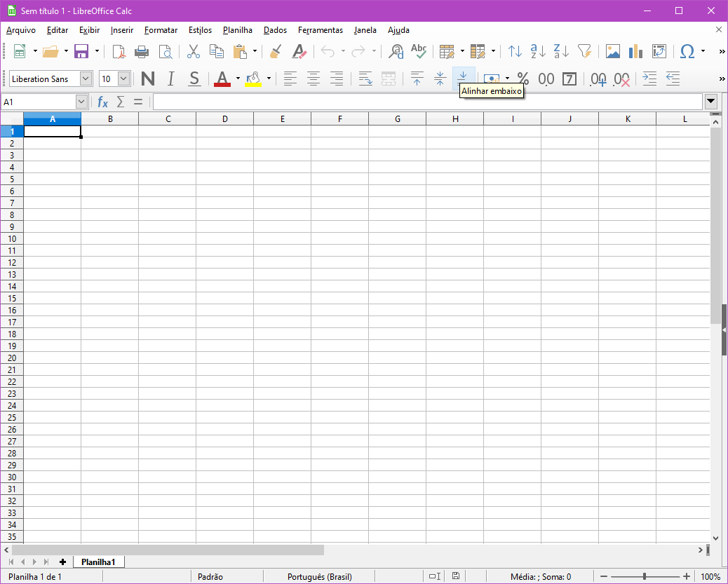The image size is (728, 584).
Task: Run the spelling check (Abc icon)
Action: pos(418,51)
